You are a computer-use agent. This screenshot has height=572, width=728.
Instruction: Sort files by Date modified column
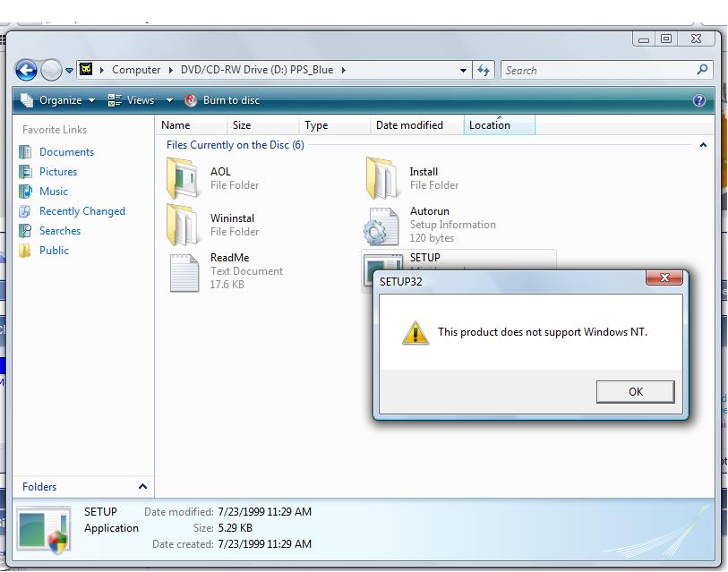coord(409,125)
